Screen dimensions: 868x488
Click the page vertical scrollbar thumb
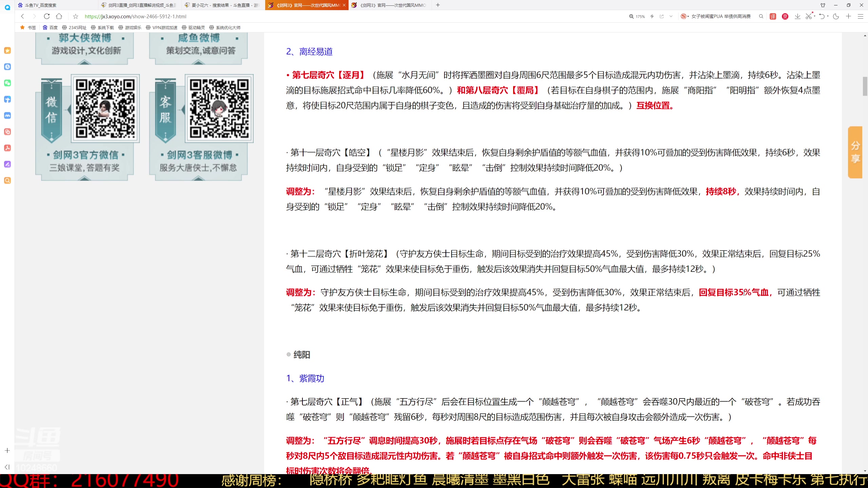click(x=865, y=86)
